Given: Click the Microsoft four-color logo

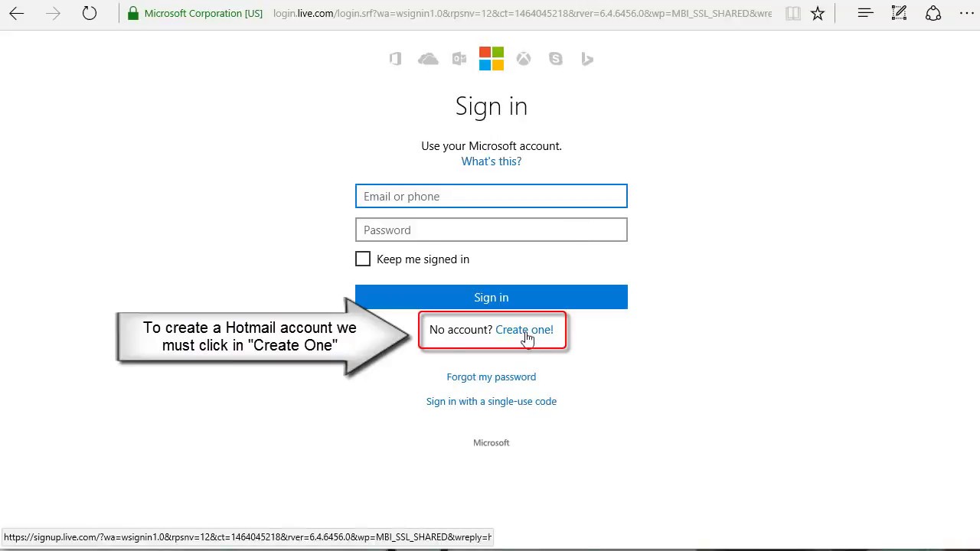Looking at the screenshot, I should point(492,58).
